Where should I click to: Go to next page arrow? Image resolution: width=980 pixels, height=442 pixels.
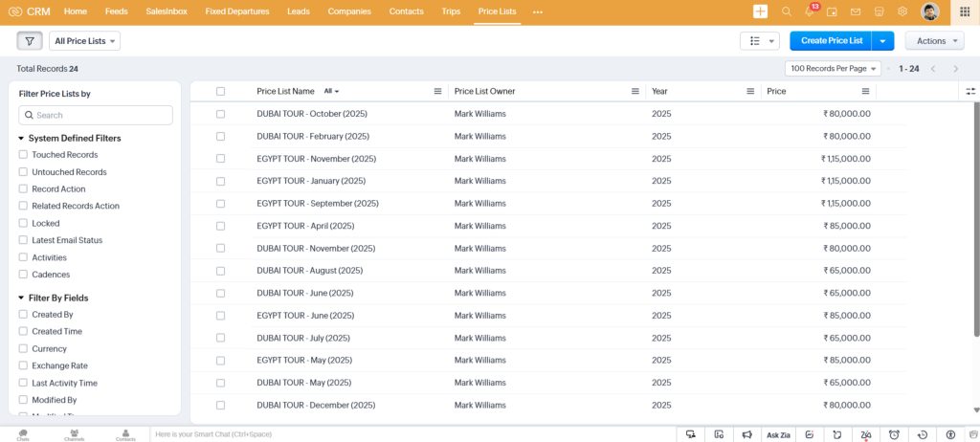[956, 69]
